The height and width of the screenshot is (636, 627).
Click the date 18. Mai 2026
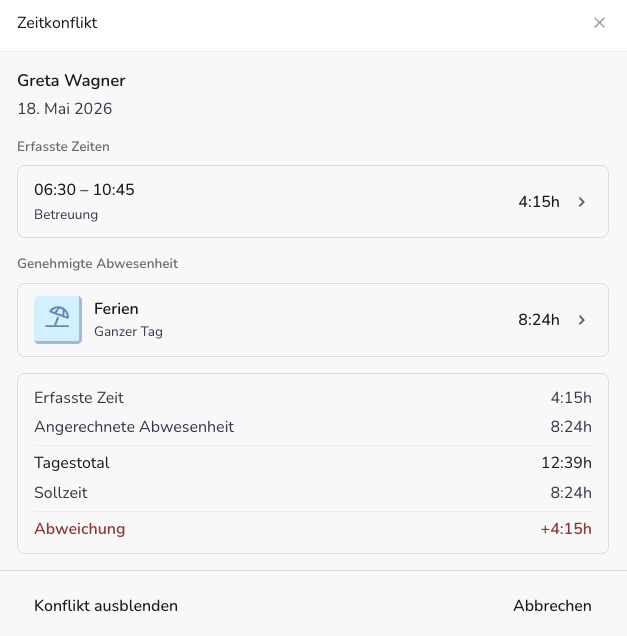64,109
